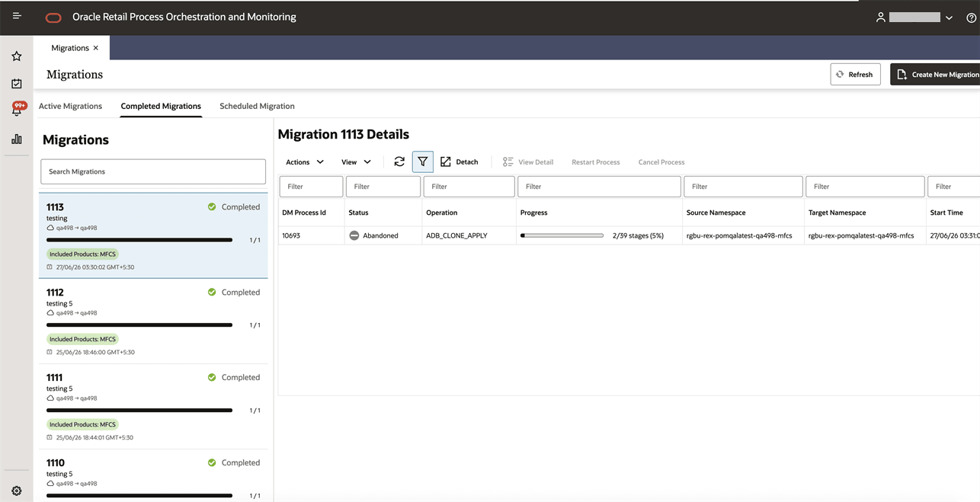The width and height of the screenshot is (980, 502).
Task: Click filter box above Progress column
Action: coord(599,186)
